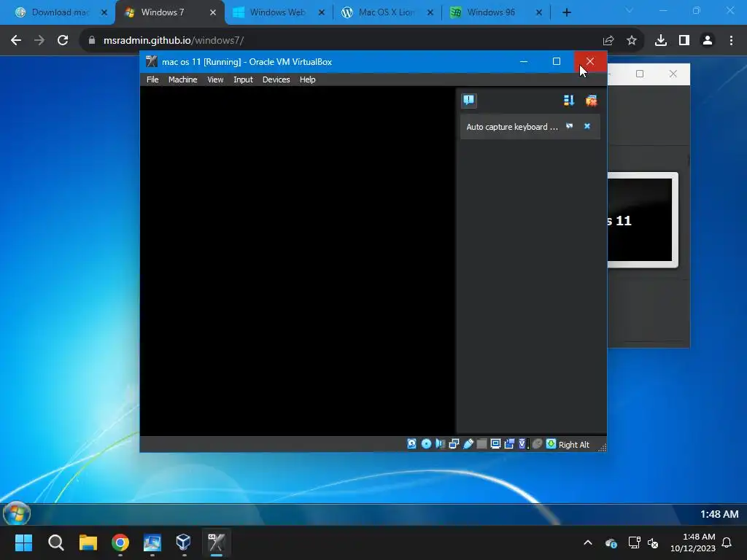This screenshot has width=747, height=560.
Task: Expand the hidden system tray icons chevron
Action: point(588,542)
